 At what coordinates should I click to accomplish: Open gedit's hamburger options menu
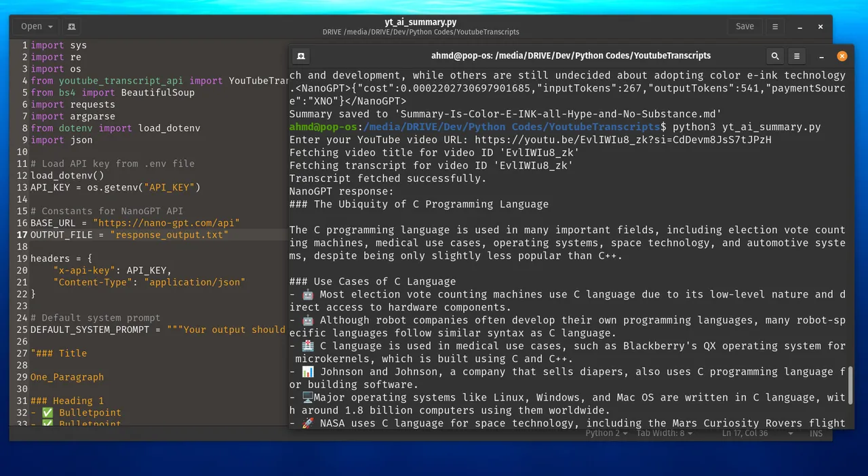(774, 26)
